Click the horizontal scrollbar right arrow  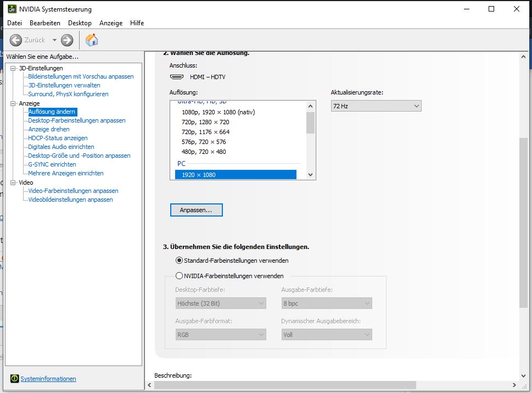(514, 385)
